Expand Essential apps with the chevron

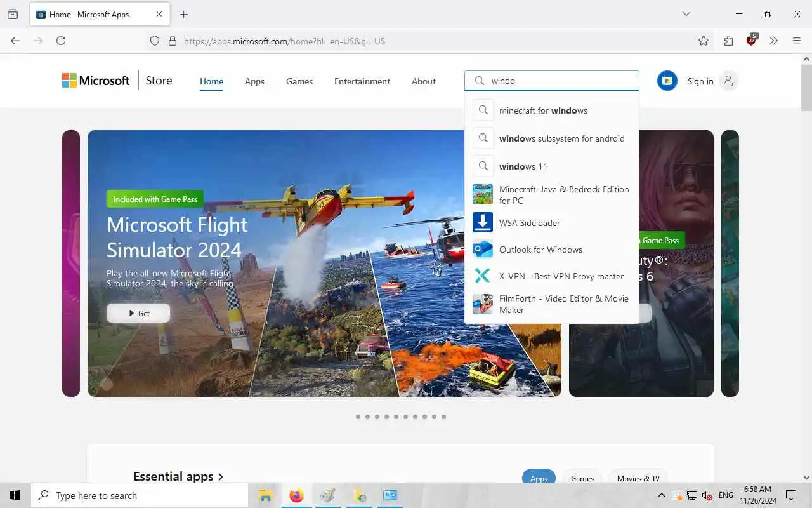(221, 476)
